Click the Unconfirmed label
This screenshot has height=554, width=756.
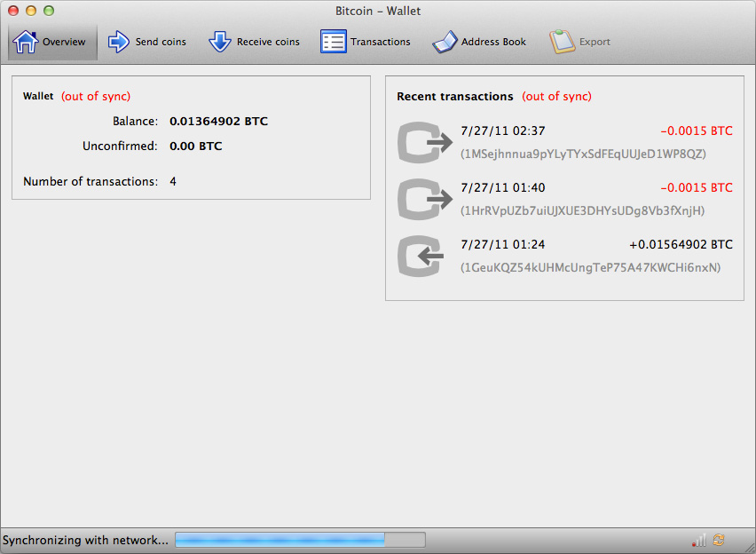click(120, 146)
